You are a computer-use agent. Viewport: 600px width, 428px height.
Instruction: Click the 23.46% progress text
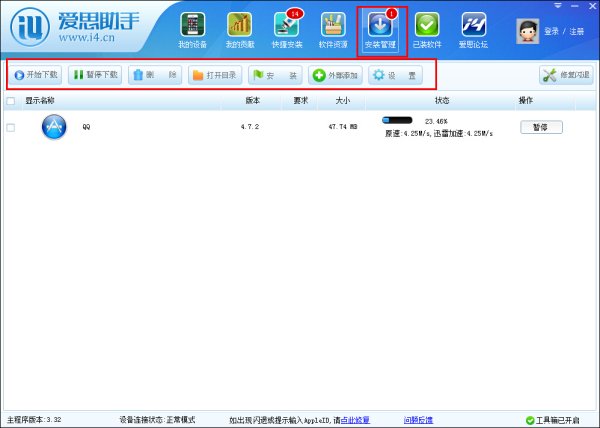coord(436,121)
